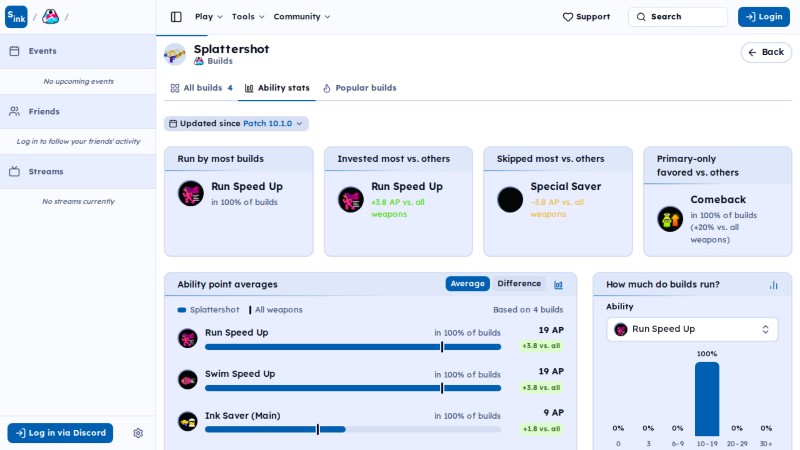Click the '9 AP' value
This screenshot has height=450, width=800.
[554, 413]
